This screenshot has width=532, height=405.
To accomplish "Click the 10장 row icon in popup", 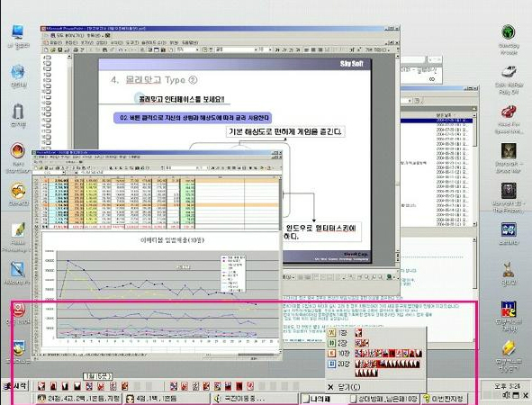I will [x=331, y=353].
